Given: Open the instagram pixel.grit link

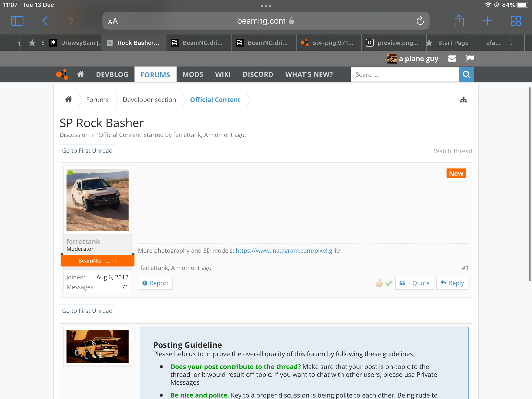Looking at the screenshot, I should tap(288, 251).
